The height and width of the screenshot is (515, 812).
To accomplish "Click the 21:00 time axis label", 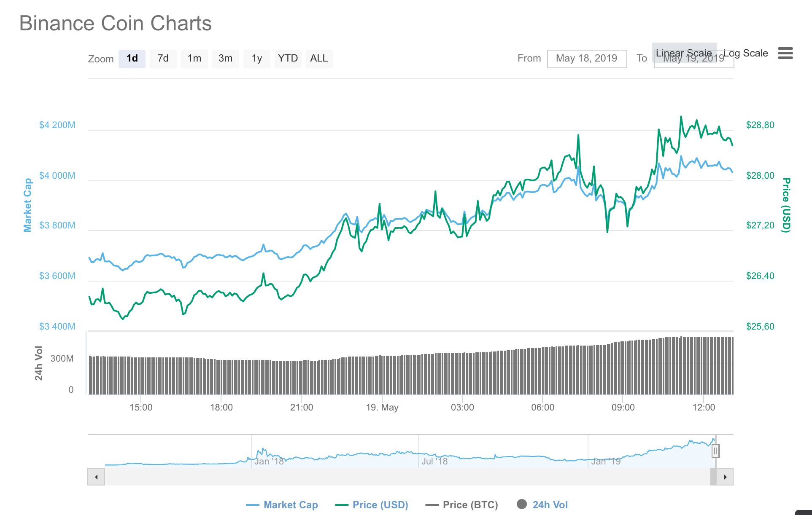I will pyautogui.click(x=302, y=408).
